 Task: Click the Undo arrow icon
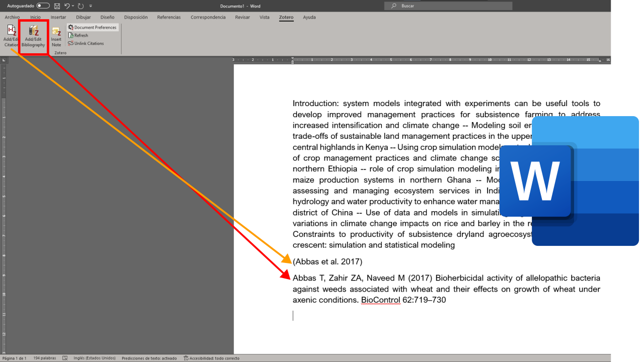(x=66, y=6)
